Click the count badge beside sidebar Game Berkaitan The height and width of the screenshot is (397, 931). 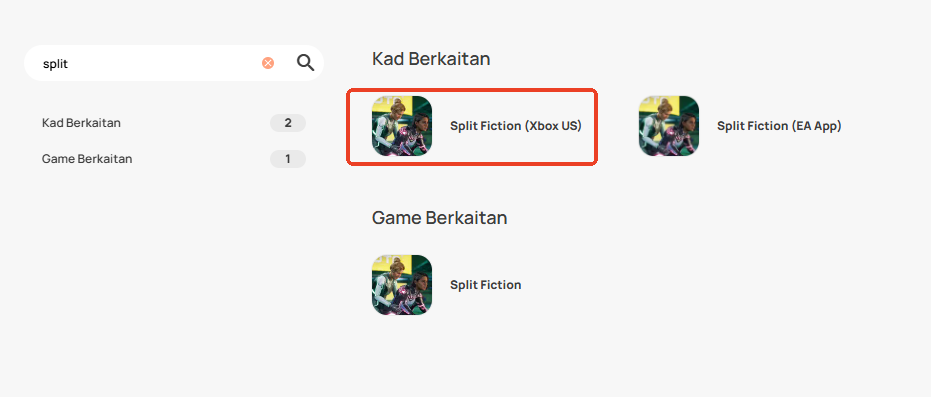click(288, 159)
